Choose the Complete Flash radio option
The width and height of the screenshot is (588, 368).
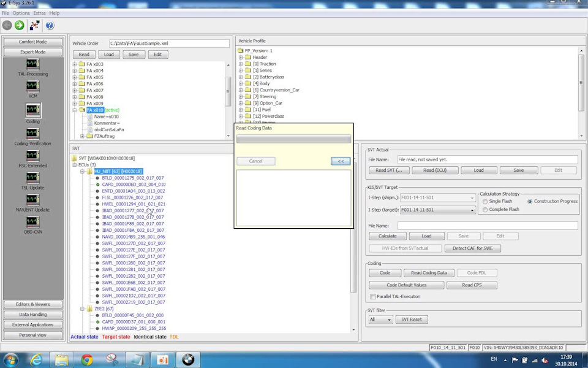click(x=486, y=210)
